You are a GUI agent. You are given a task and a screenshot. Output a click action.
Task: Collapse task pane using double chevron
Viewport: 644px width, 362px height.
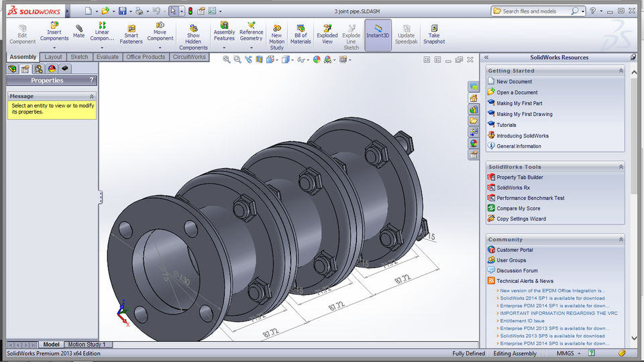[486, 57]
